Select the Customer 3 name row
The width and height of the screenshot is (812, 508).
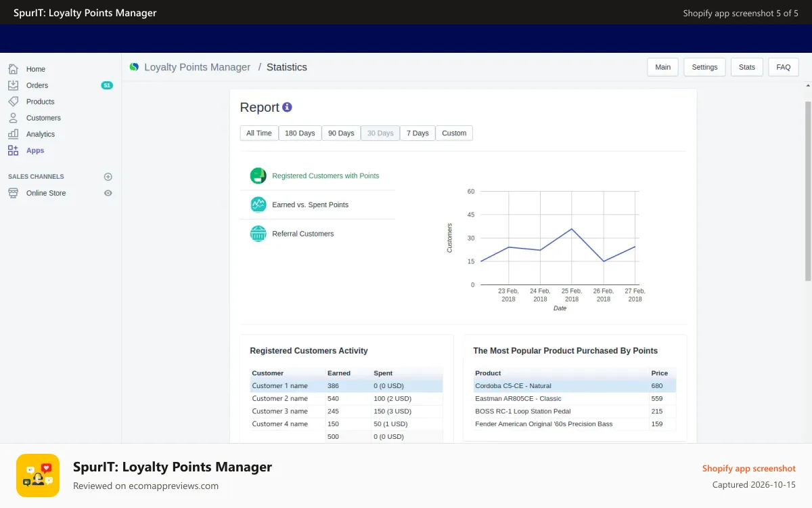(346, 412)
